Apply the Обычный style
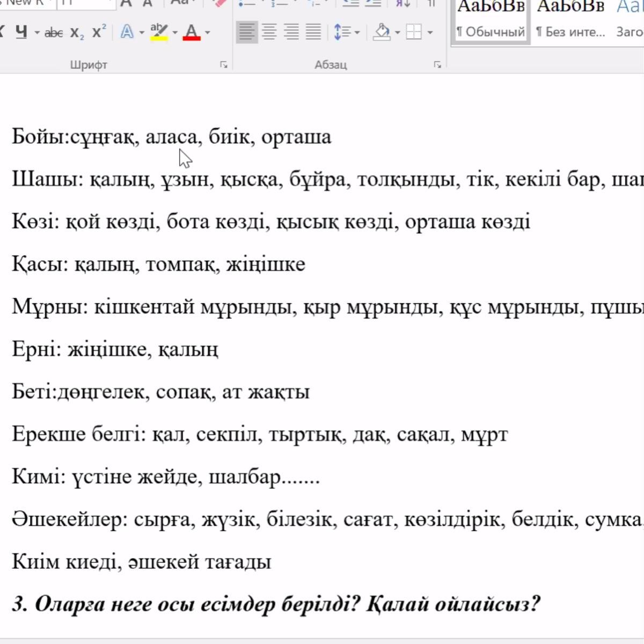The image size is (644, 644). pos(491,20)
